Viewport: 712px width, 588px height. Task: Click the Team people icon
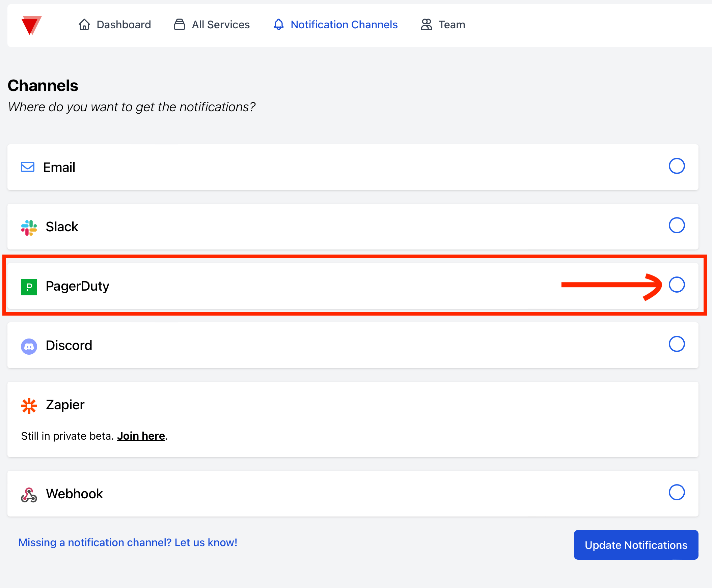427,24
